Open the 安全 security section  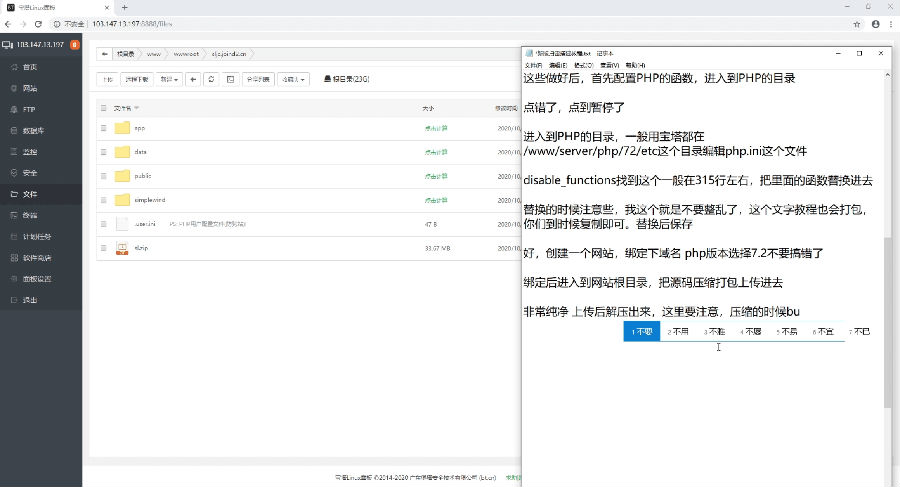coord(30,173)
